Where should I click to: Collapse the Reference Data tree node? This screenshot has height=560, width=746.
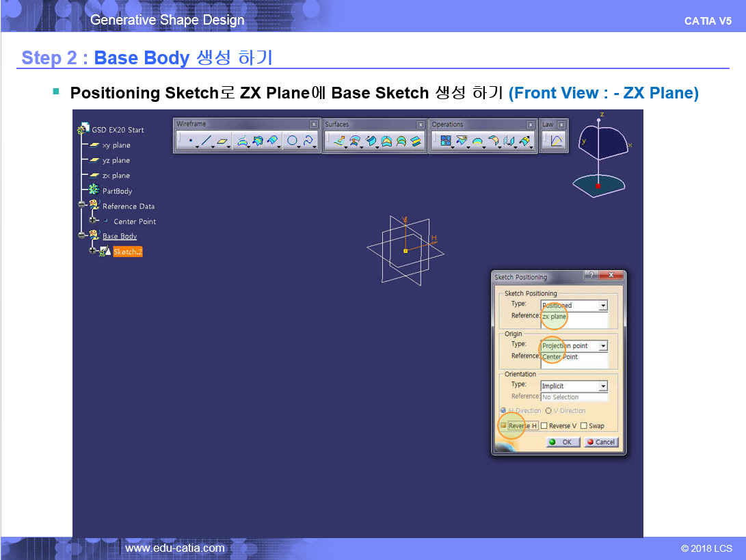(x=82, y=206)
